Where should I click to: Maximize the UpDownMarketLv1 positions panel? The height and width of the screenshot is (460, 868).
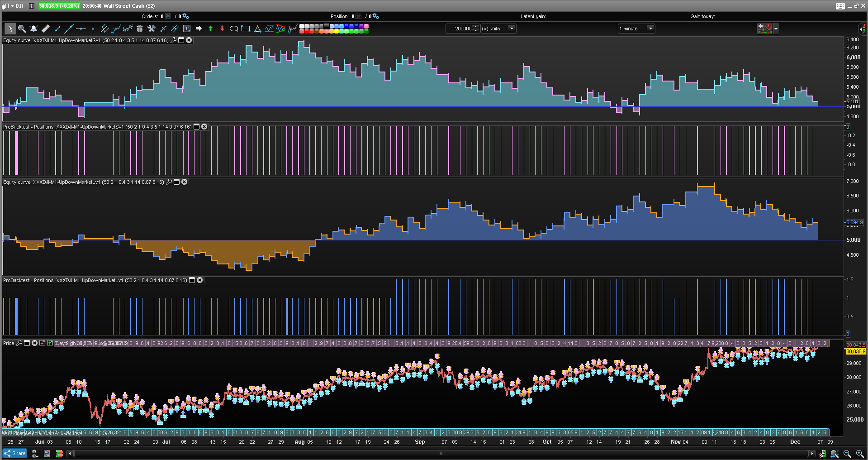[x=192, y=280]
